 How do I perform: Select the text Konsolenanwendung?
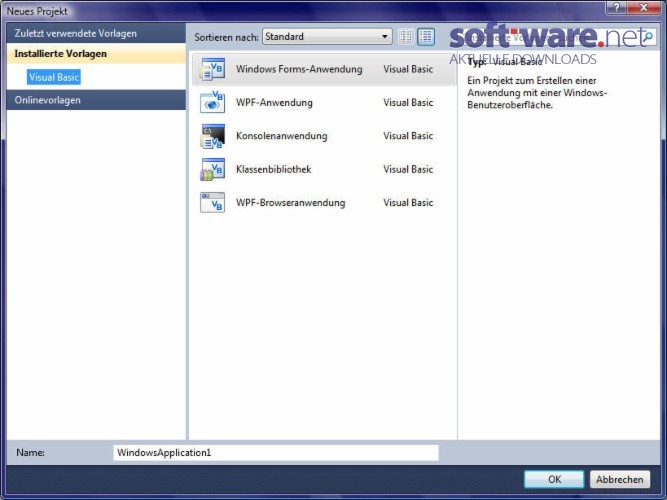pyautogui.click(x=282, y=136)
